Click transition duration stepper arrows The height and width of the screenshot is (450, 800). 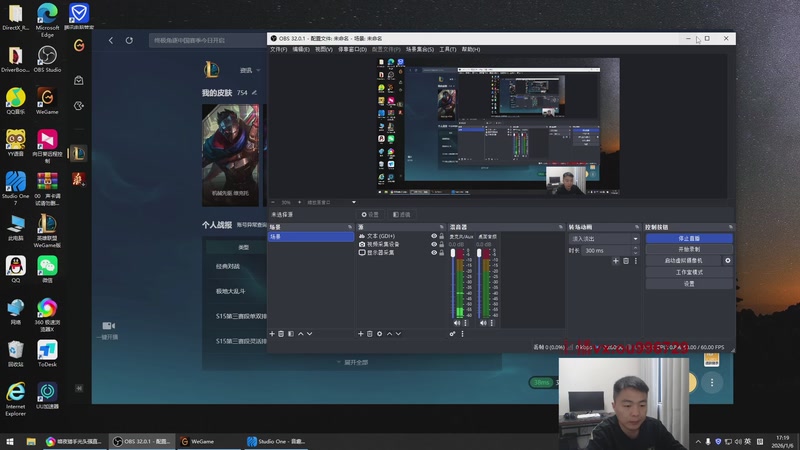pos(636,251)
